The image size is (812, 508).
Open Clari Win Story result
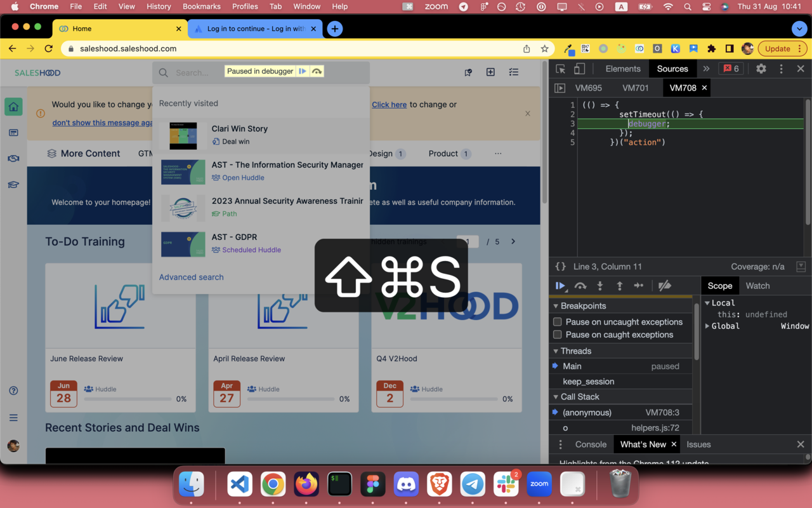point(261,135)
